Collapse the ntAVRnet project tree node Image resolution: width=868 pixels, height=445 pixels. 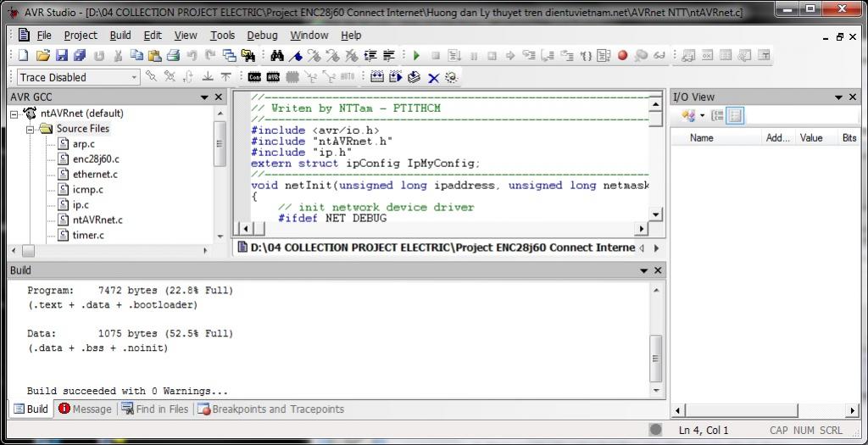point(14,114)
